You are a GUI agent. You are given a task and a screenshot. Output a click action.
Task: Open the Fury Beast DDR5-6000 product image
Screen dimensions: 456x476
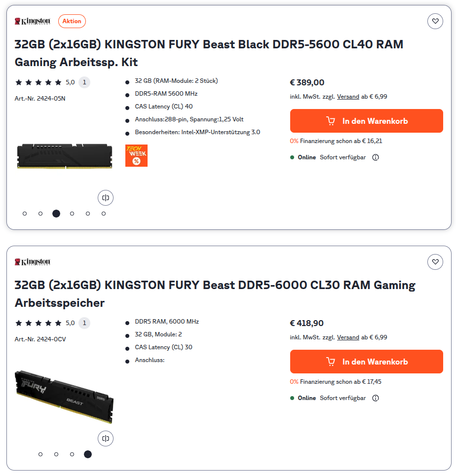point(64,396)
